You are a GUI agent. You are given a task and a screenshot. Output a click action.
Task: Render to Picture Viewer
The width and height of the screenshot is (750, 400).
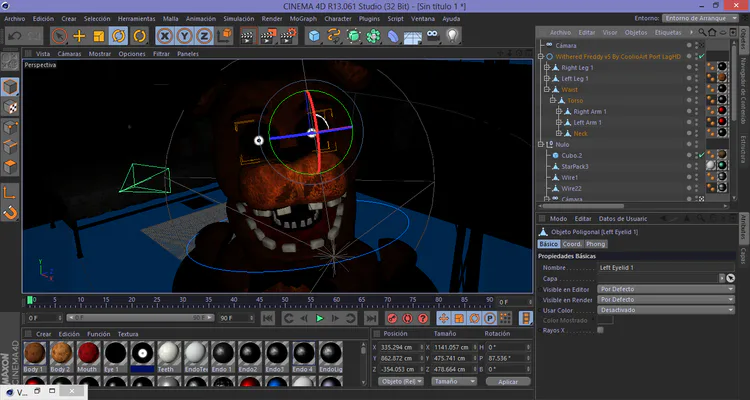pos(268,36)
